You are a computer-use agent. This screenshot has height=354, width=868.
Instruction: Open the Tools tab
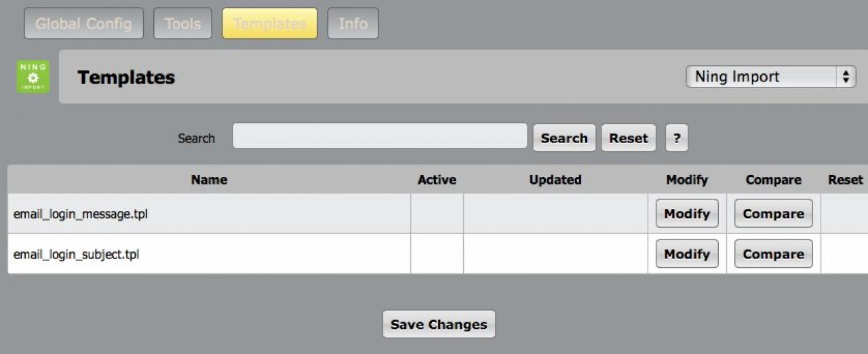[182, 24]
